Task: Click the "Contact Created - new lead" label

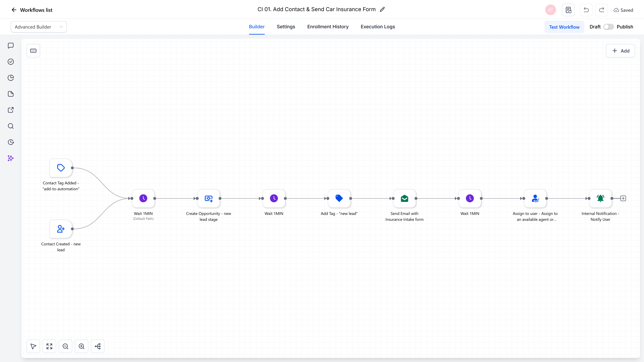Action: coord(61,247)
